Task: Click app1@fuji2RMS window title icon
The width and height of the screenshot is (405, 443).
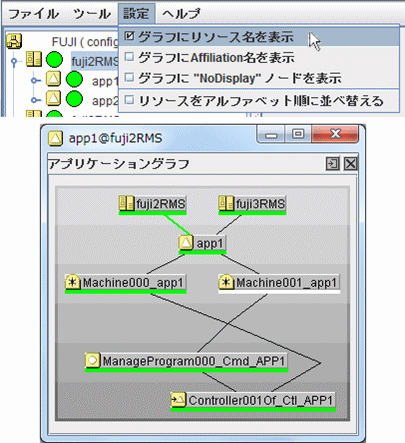Action: pyautogui.click(x=55, y=138)
